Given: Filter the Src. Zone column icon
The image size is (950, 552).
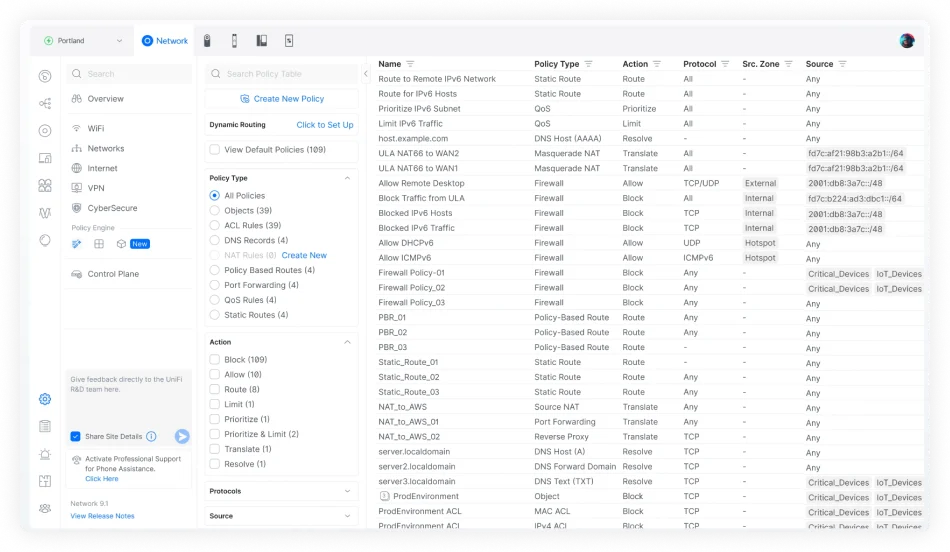Looking at the screenshot, I should 788,64.
